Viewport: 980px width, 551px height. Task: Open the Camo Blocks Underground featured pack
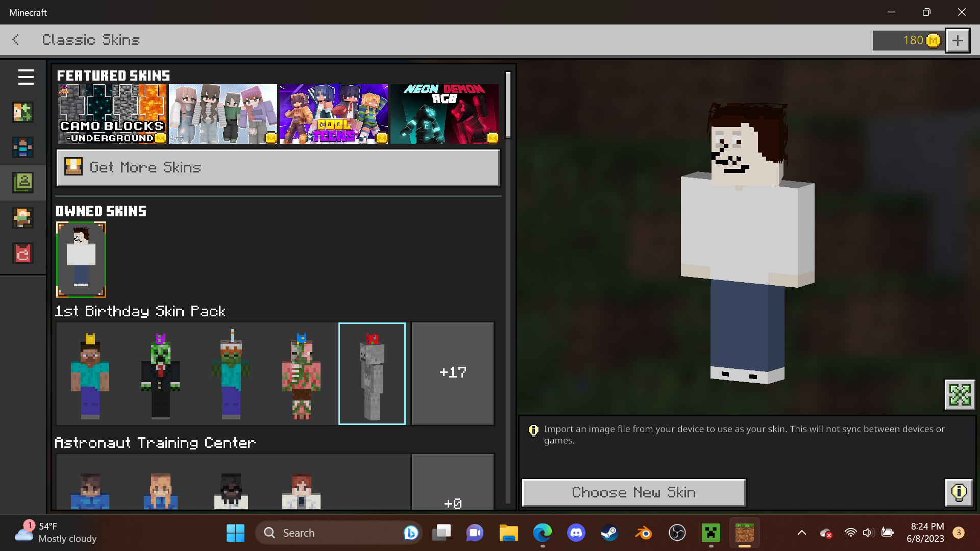[111, 113]
